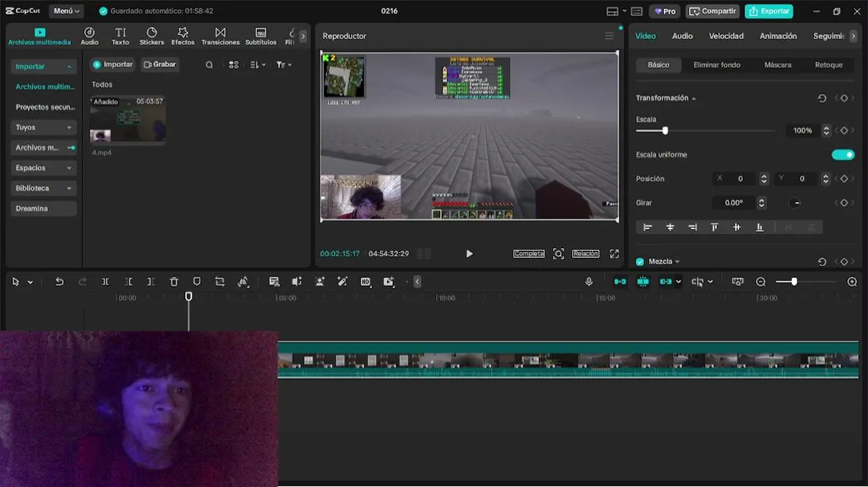Align clip to right edge
Viewport: 868px width, 487px height.
692,227
